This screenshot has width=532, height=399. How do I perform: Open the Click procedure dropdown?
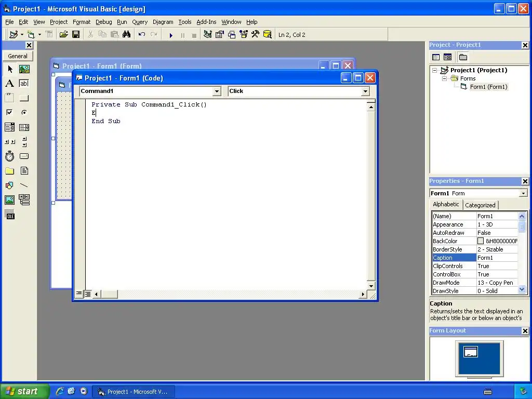[x=365, y=91]
